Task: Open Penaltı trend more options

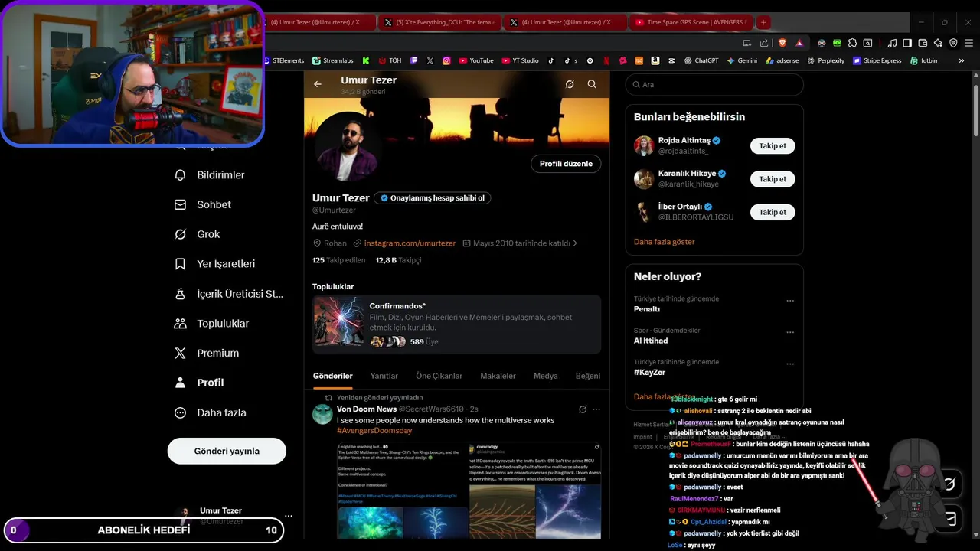Action: coord(790,301)
